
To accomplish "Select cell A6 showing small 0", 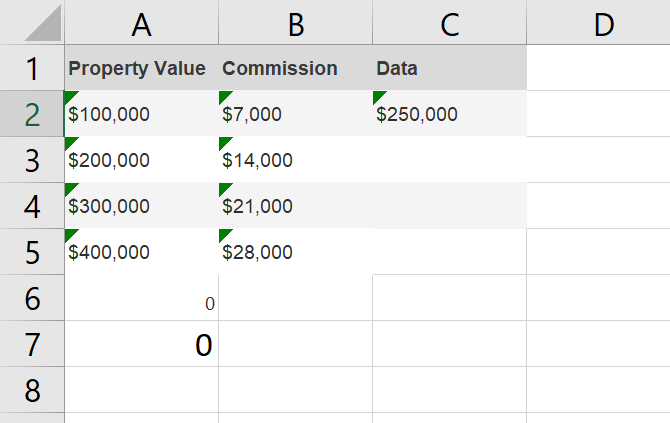I will [x=141, y=298].
